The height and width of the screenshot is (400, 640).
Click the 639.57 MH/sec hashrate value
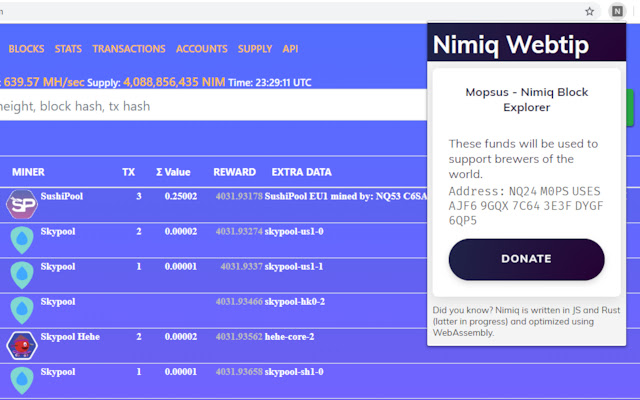click(44, 82)
